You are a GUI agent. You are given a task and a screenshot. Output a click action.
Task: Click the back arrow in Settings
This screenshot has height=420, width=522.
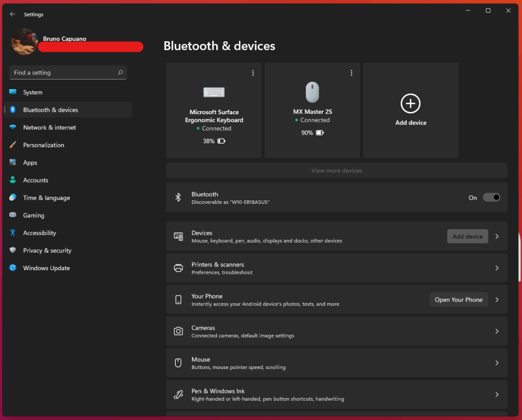coord(13,14)
